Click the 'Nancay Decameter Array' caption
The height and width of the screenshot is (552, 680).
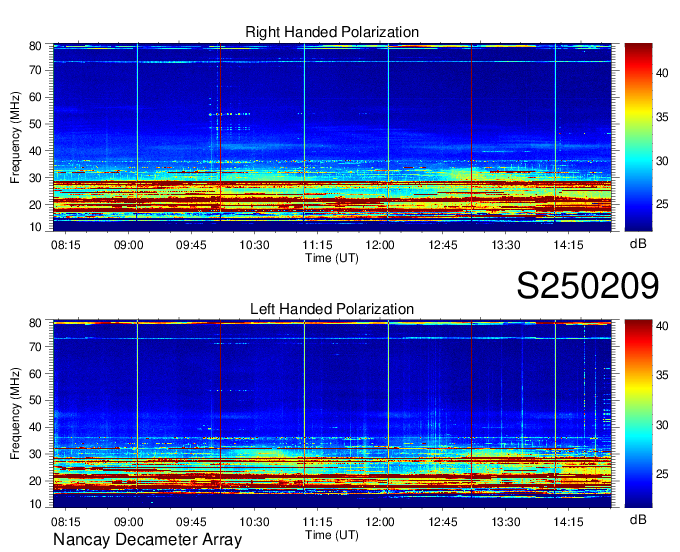coord(147,540)
